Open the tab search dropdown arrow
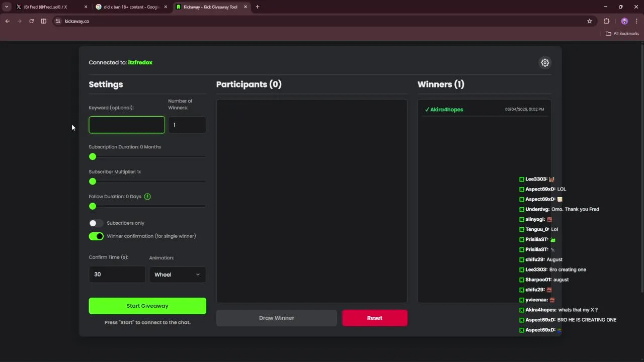 pyautogui.click(x=7, y=7)
